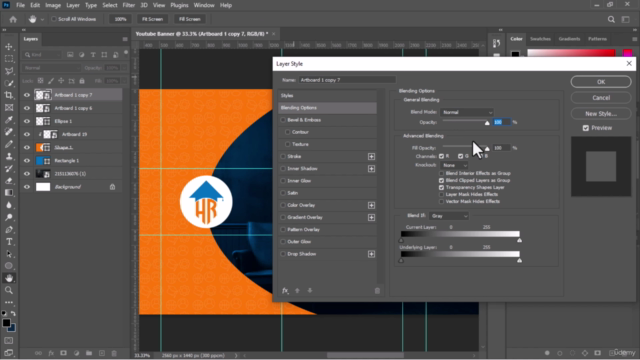
Task: Click the Fill Screen button
Action: click(x=190, y=19)
